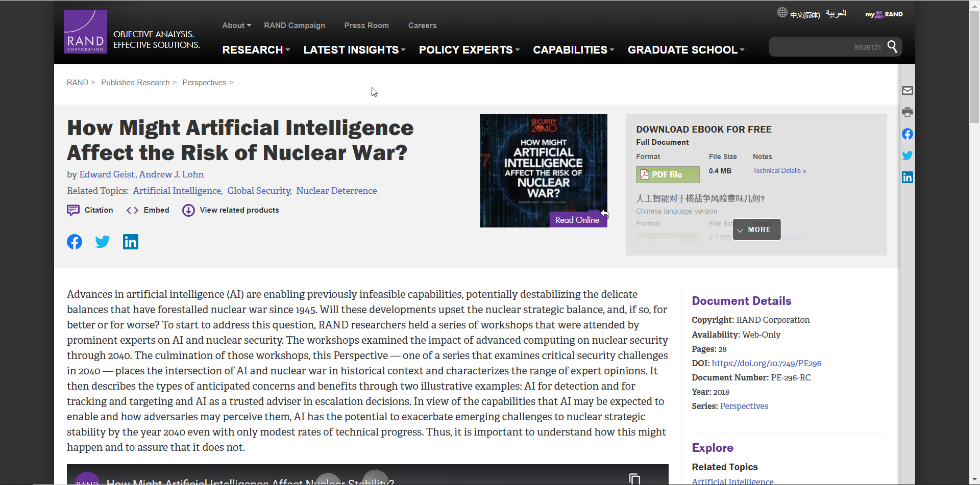This screenshot has height=485, width=980.
Task: Open Artificial Intelligence related topic
Action: point(177,191)
